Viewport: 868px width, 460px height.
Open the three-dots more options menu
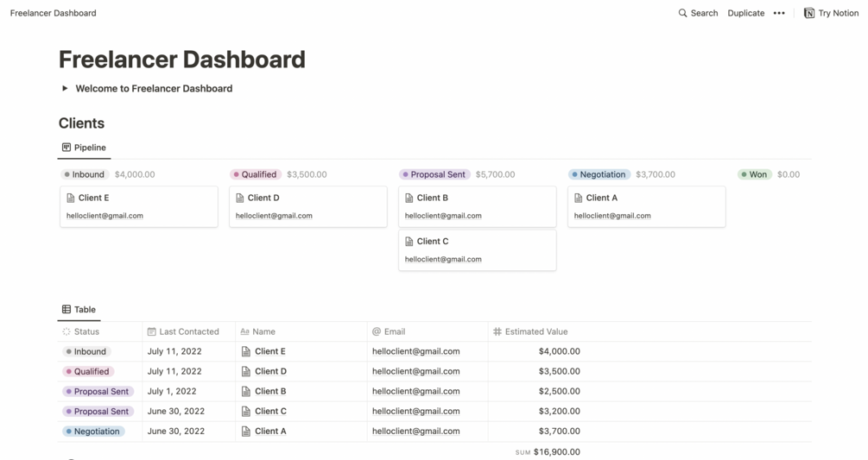click(x=779, y=13)
